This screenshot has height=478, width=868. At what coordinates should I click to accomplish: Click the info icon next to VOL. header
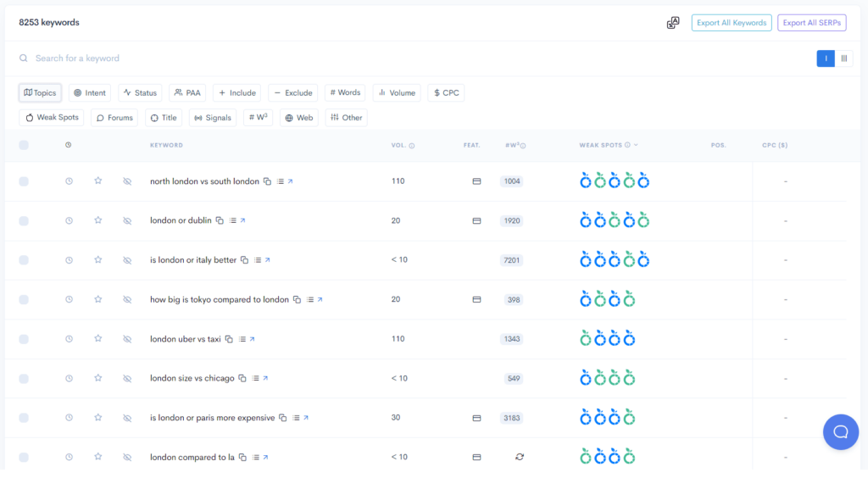tap(412, 146)
